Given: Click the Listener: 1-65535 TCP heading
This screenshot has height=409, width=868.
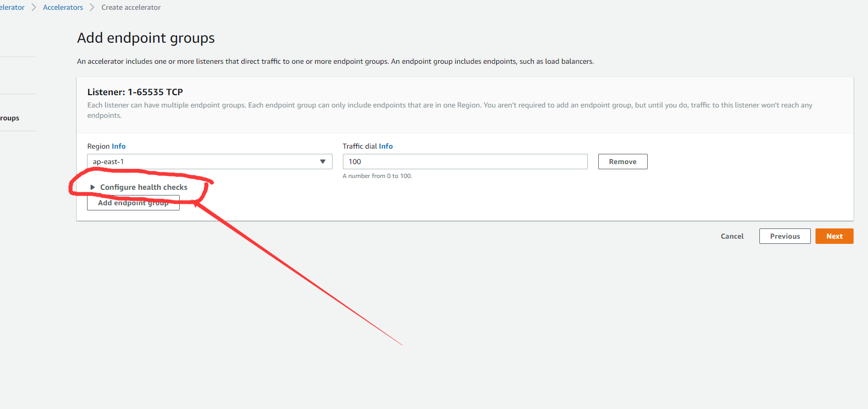Looking at the screenshot, I should pyautogui.click(x=135, y=92).
